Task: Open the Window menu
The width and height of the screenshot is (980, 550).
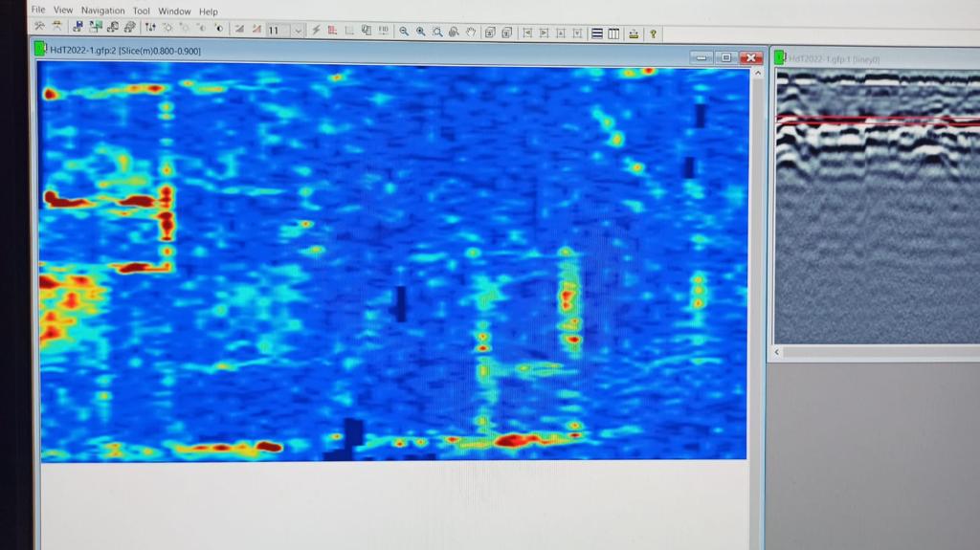Action: pos(174,11)
